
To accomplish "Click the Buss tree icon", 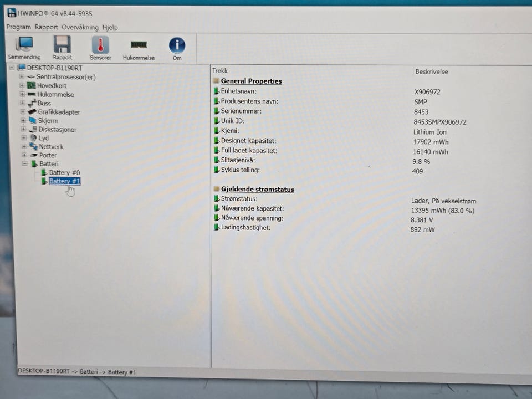I will [x=32, y=103].
